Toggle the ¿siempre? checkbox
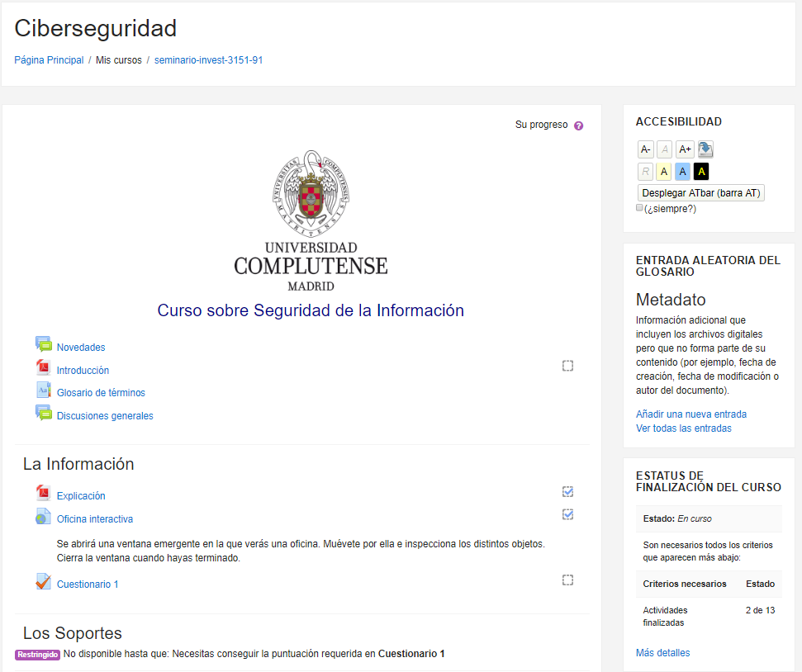 click(639, 208)
